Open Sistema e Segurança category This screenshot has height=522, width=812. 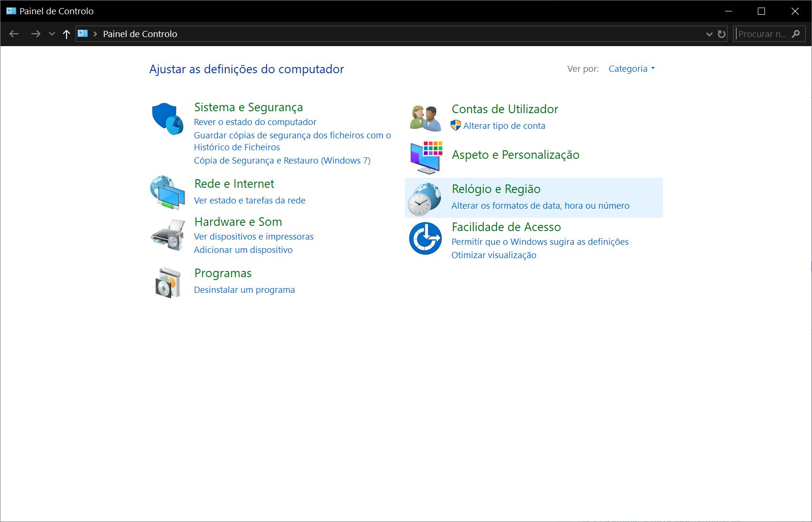[x=248, y=107]
